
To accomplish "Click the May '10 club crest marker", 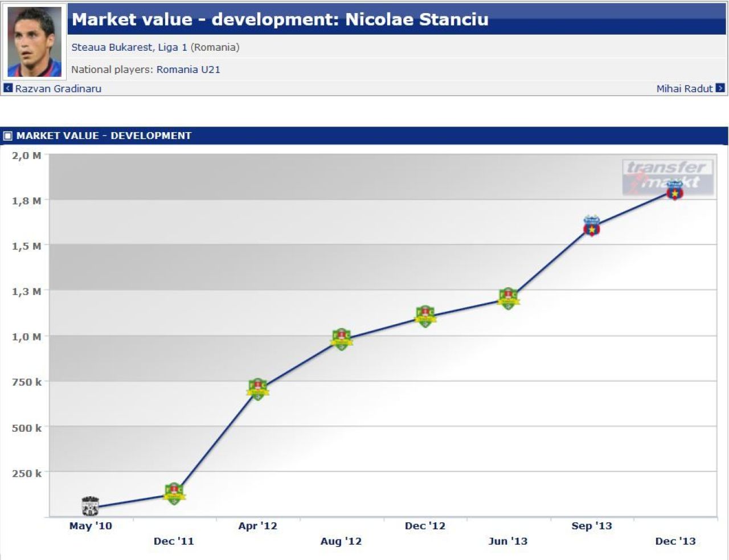I will [90, 506].
